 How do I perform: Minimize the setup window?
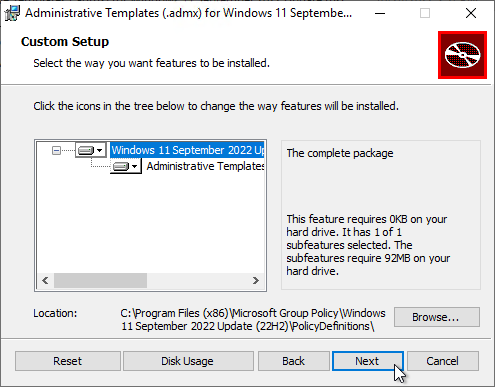(x=380, y=13)
